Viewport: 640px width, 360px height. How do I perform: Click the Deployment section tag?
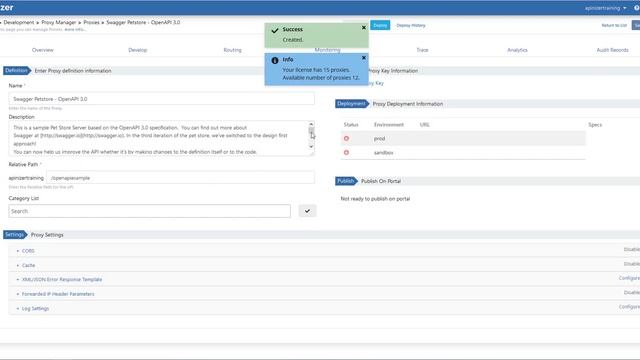351,104
